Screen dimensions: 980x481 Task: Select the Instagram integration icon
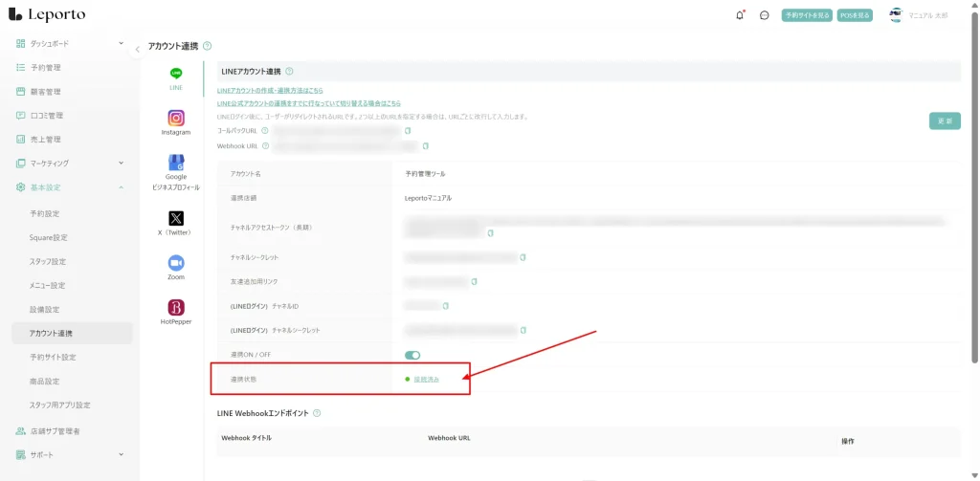(x=176, y=119)
